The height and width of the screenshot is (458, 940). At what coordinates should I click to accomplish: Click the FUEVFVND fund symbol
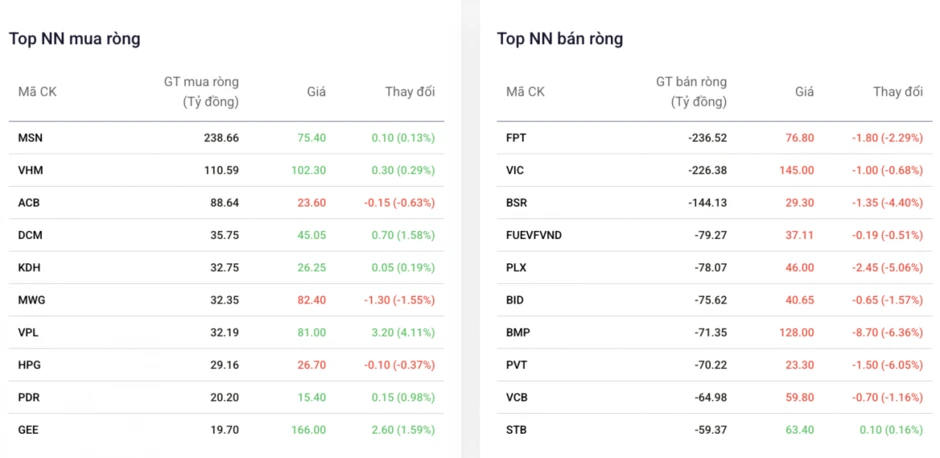(x=534, y=235)
